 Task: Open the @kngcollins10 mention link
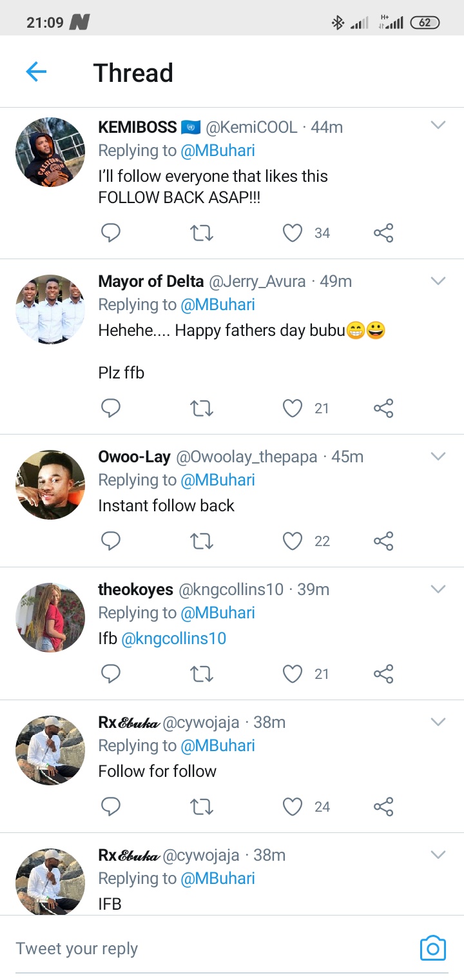click(x=173, y=639)
